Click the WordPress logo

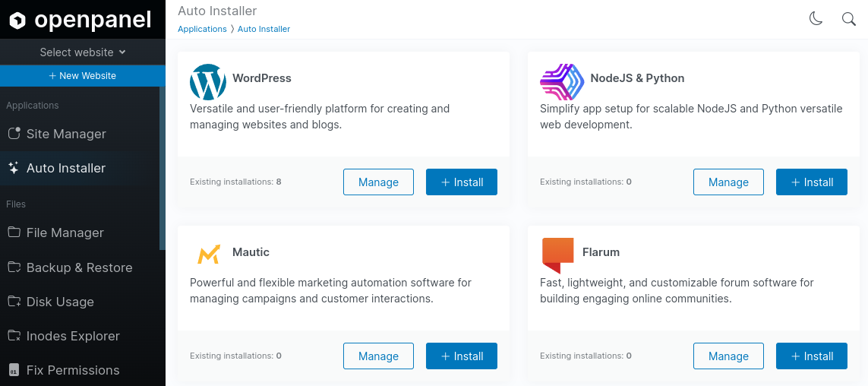pyautogui.click(x=207, y=82)
